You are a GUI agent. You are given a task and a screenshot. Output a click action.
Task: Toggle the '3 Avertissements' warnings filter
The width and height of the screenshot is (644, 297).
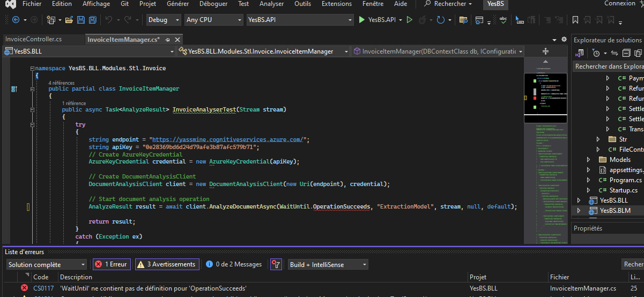click(x=167, y=264)
